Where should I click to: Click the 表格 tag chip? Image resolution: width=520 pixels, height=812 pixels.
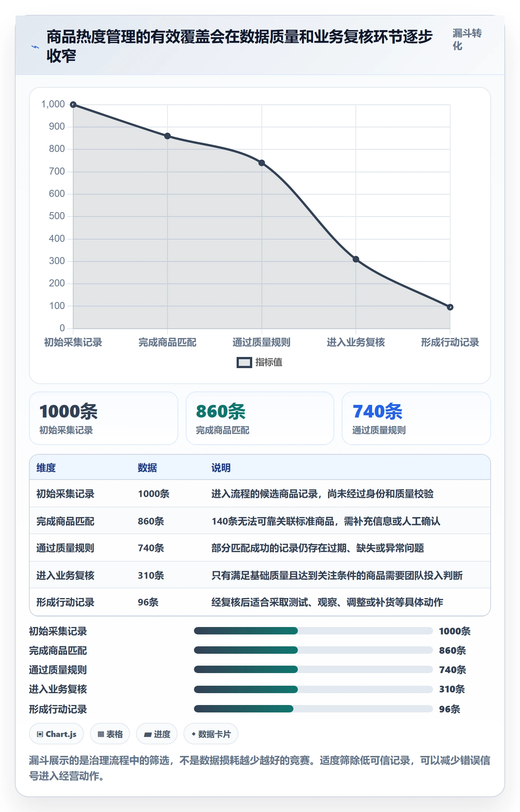click(110, 734)
